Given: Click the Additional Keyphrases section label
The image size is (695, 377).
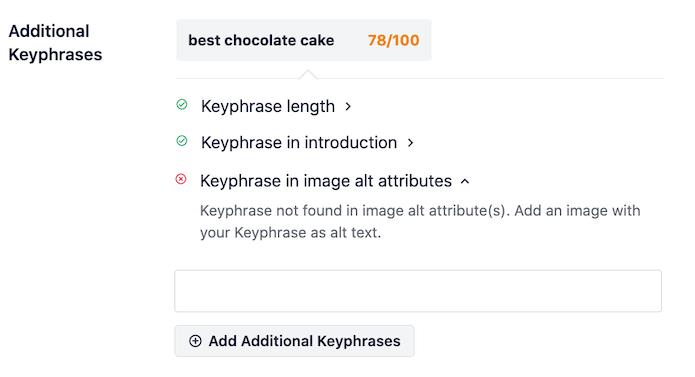Looking at the screenshot, I should (55, 43).
